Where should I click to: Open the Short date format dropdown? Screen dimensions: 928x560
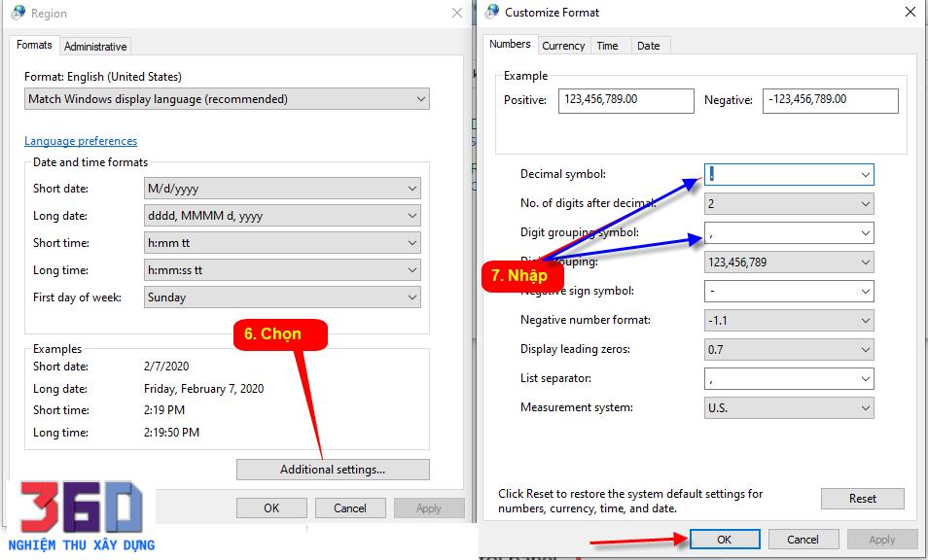pos(412,189)
